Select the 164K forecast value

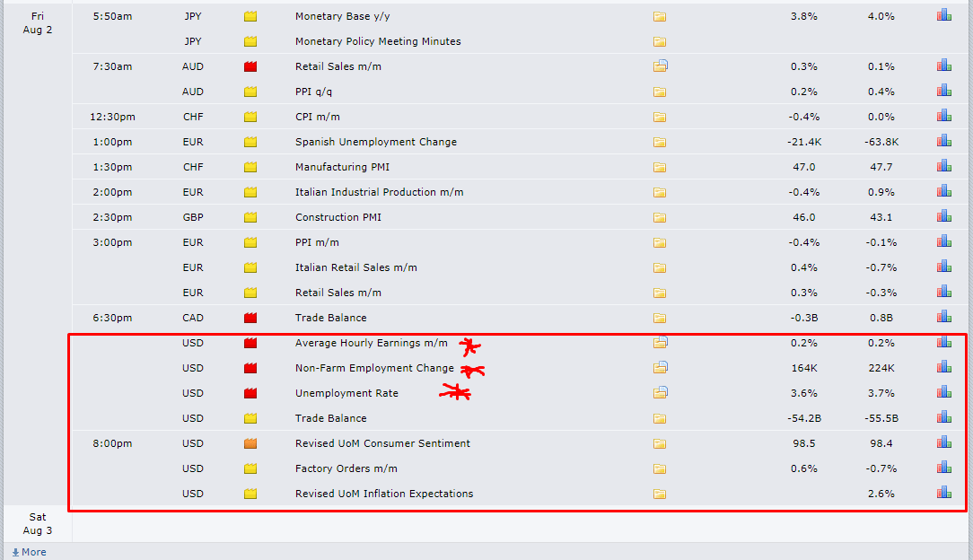coord(804,368)
